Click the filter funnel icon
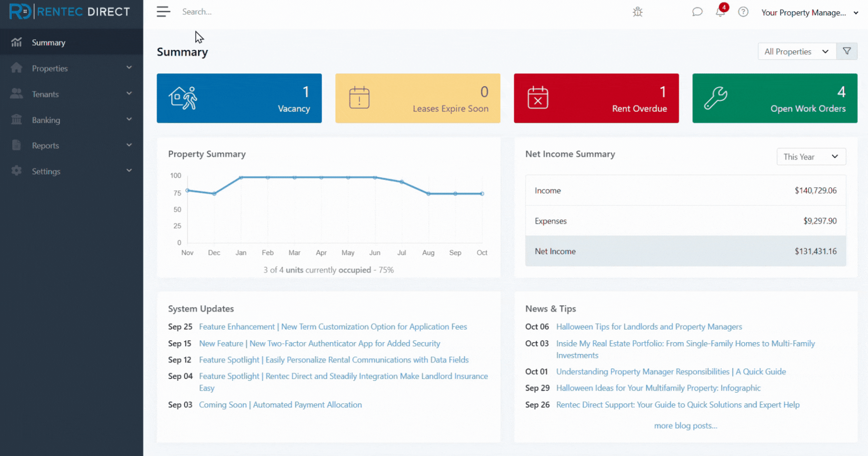868x456 pixels. [x=847, y=52]
